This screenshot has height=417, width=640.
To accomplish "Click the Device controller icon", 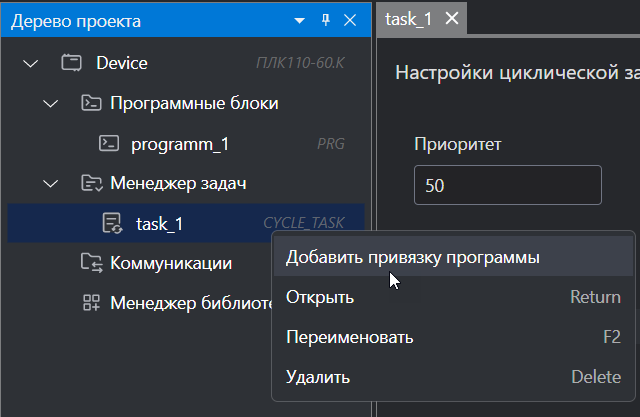I will [x=71, y=63].
